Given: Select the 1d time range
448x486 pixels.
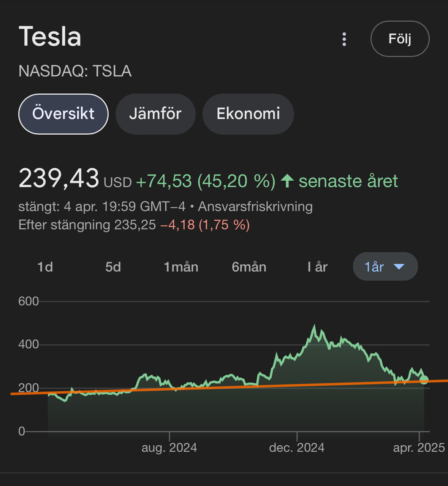Looking at the screenshot, I should coord(45,267).
